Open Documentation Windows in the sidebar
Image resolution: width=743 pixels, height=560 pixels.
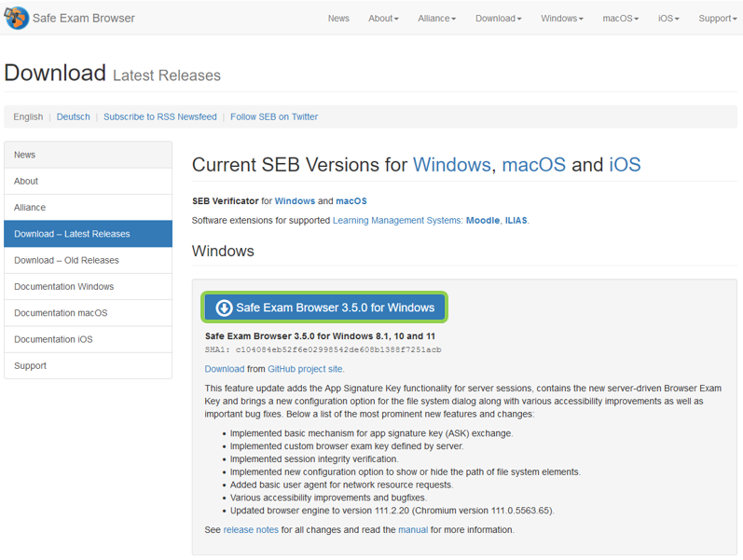click(63, 287)
